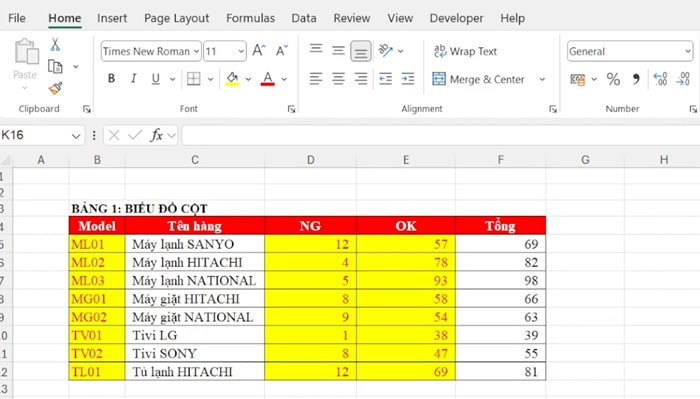Switch to the Page Layout tab
The width and height of the screenshot is (700, 399).
coord(176,18)
